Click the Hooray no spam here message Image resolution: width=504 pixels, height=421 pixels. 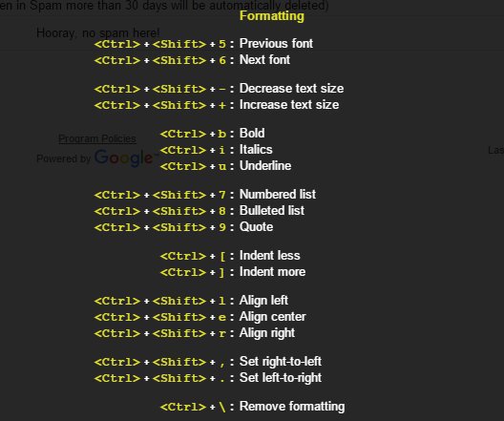click(97, 32)
